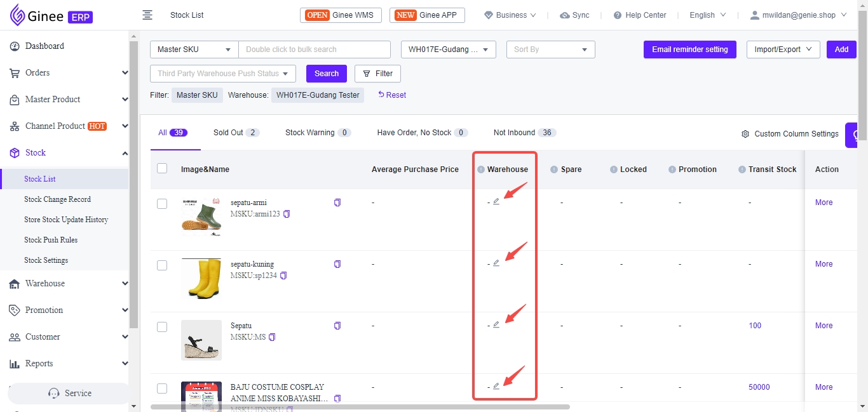Click More action for sepatu-kuning
The width and height of the screenshot is (868, 412).
point(824,264)
